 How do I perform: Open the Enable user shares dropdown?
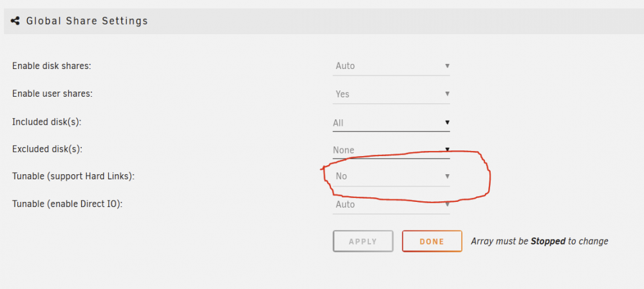(391, 94)
